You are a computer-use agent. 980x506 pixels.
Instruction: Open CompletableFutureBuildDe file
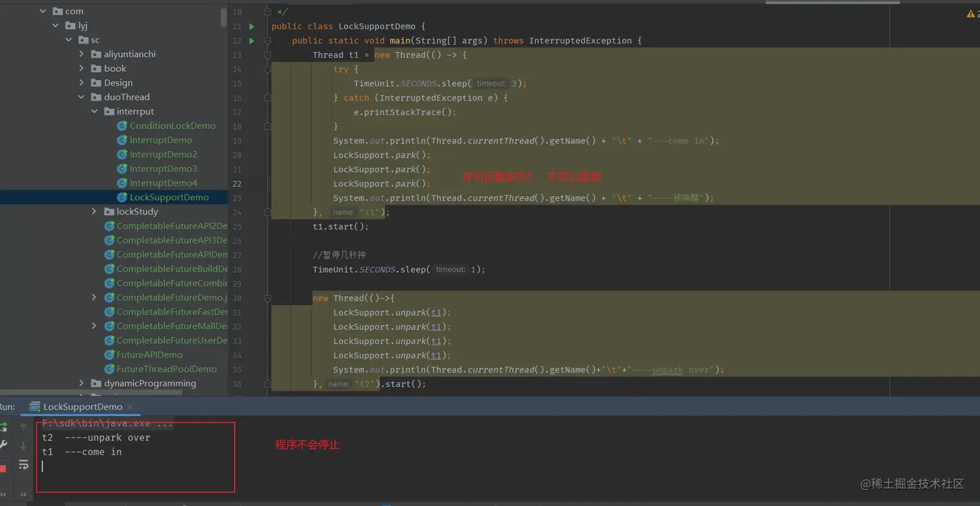172,269
